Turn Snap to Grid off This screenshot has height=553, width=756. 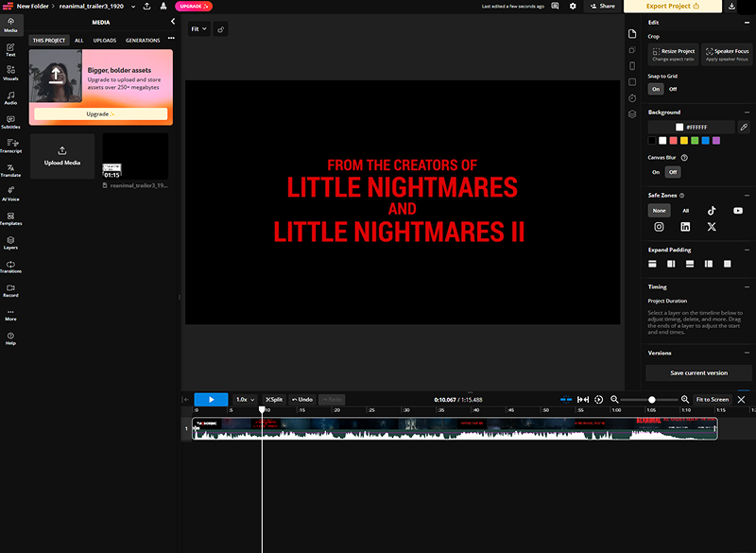[673, 89]
